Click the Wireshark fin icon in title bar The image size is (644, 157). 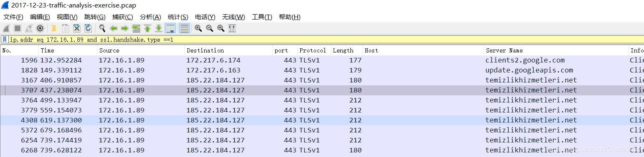tap(5, 5)
